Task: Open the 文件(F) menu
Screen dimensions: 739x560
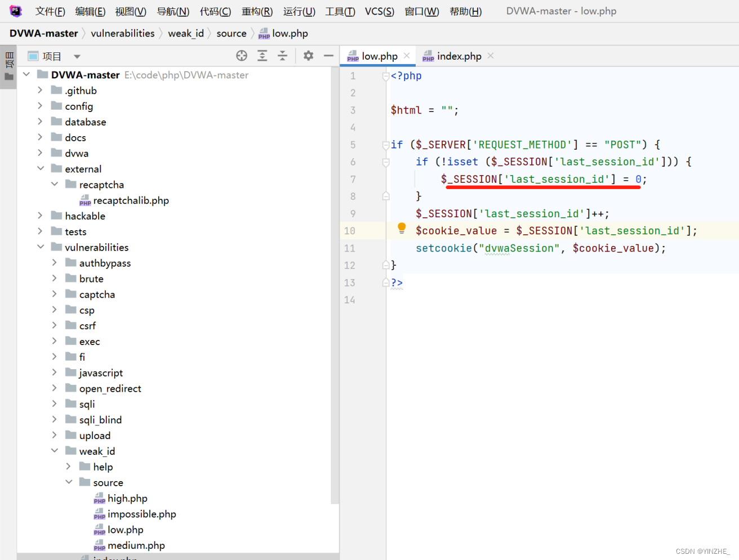Action: point(50,11)
